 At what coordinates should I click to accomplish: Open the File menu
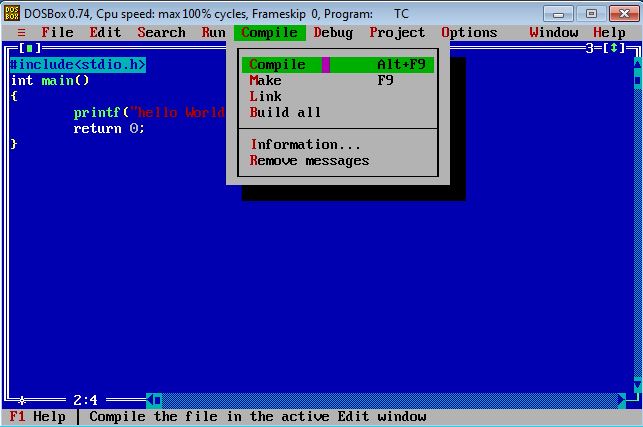(57, 33)
